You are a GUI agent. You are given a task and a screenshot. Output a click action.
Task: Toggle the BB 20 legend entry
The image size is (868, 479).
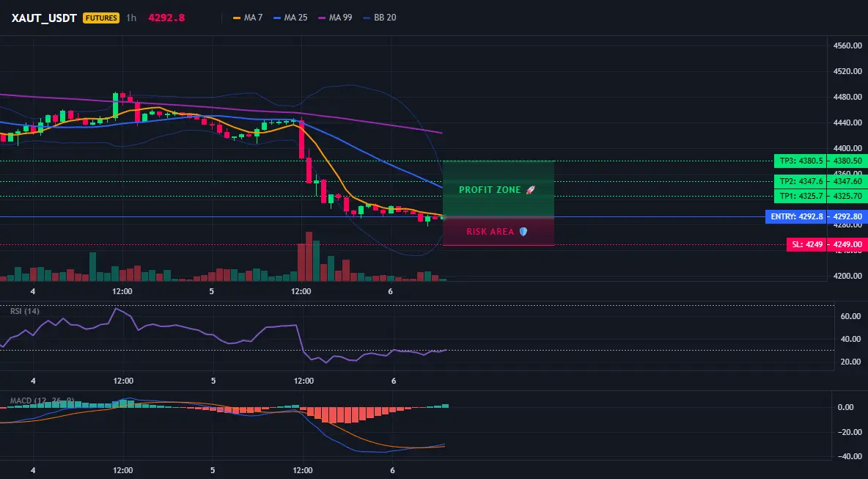click(380, 18)
